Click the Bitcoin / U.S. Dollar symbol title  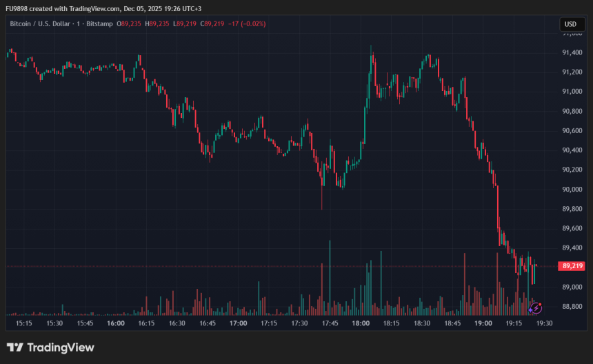(x=41, y=23)
